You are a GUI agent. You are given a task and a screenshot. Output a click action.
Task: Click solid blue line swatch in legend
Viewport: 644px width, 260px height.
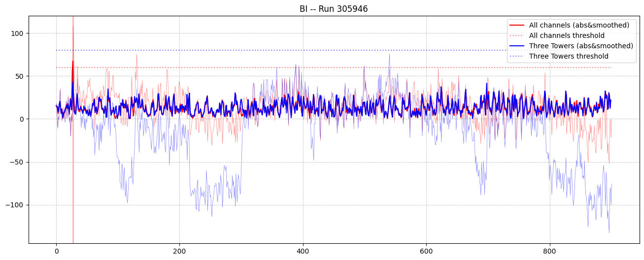(x=517, y=46)
